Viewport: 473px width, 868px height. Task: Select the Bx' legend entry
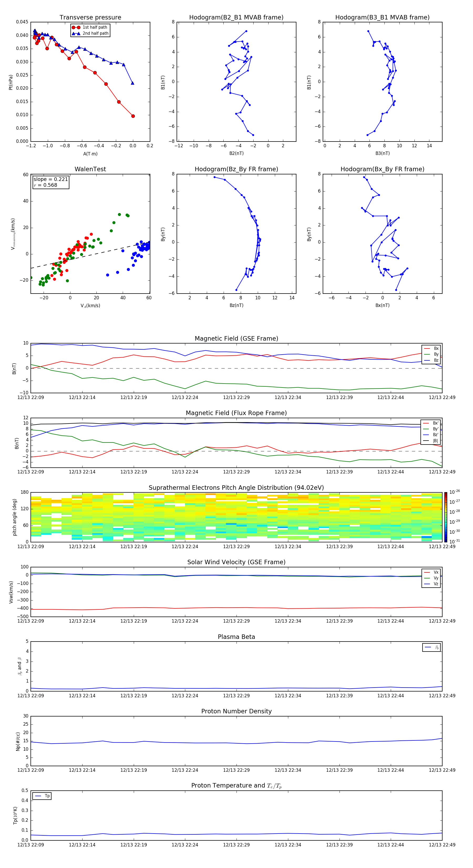tap(431, 423)
